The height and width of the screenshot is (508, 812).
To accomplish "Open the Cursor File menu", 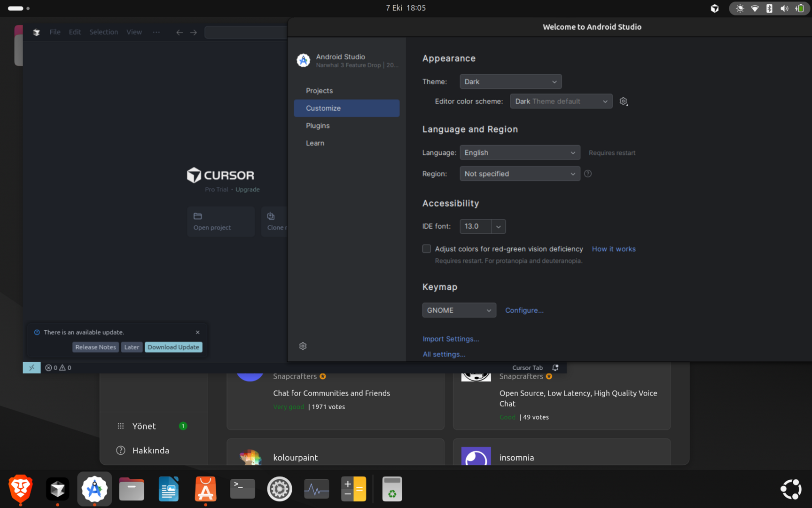I will pyautogui.click(x=55, y=32).
